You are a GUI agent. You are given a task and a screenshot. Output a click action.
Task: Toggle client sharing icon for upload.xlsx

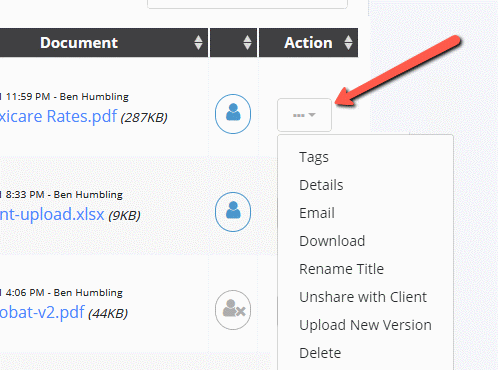pyautogui.click(x=233, y=212)
